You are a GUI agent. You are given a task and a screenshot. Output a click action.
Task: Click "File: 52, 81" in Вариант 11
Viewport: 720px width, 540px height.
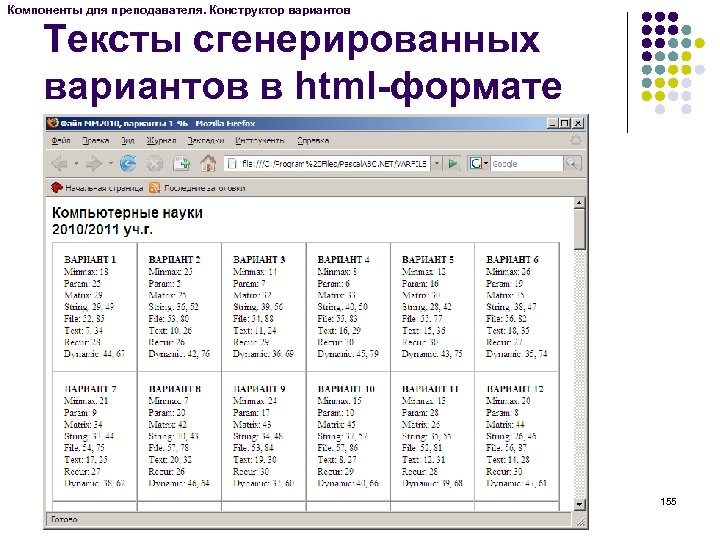tap(422, 448)
